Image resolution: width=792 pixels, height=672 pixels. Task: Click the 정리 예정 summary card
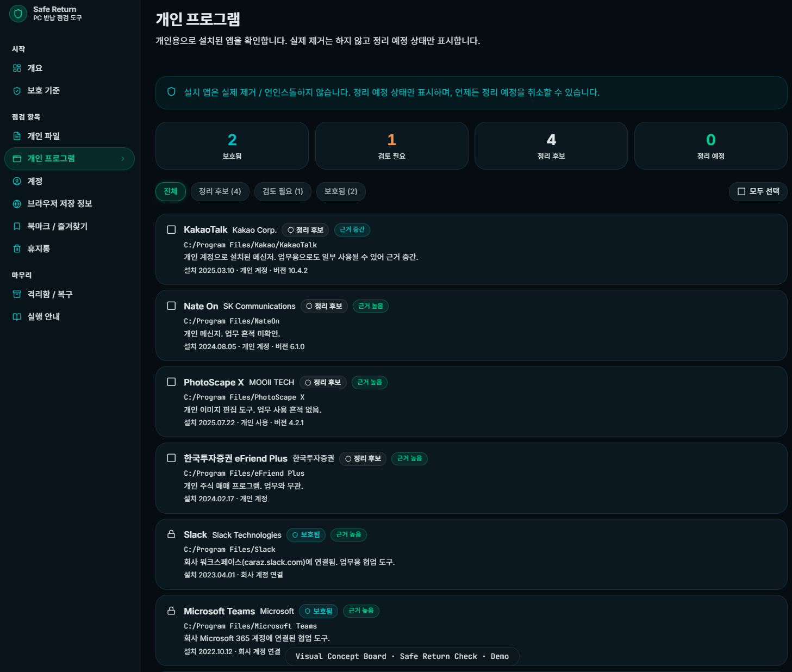(x=710, y=146)
